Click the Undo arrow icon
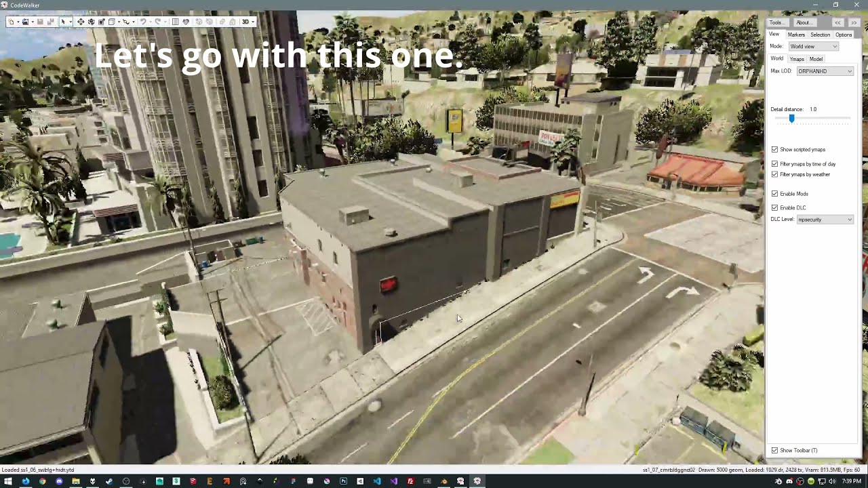Viewport: 868px width, 488px height. point(143,22)
